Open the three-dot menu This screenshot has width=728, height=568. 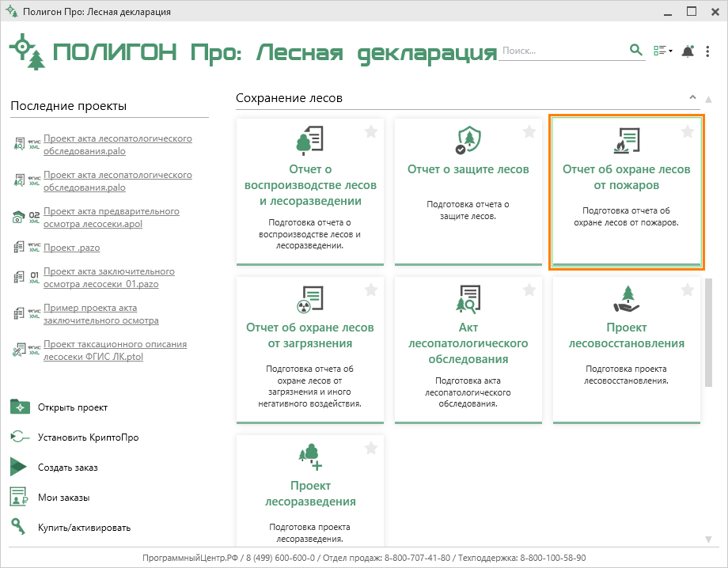(x=707, y=51)
